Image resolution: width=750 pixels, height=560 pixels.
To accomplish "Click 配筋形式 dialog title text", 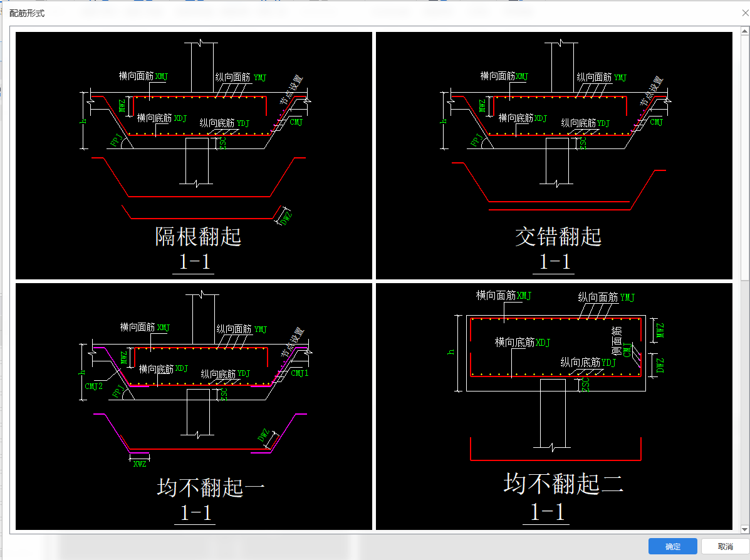I will [27, 13].
